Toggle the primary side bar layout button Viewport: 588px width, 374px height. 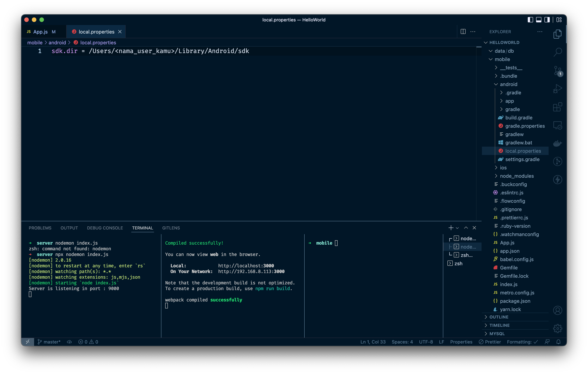(530, 20)
